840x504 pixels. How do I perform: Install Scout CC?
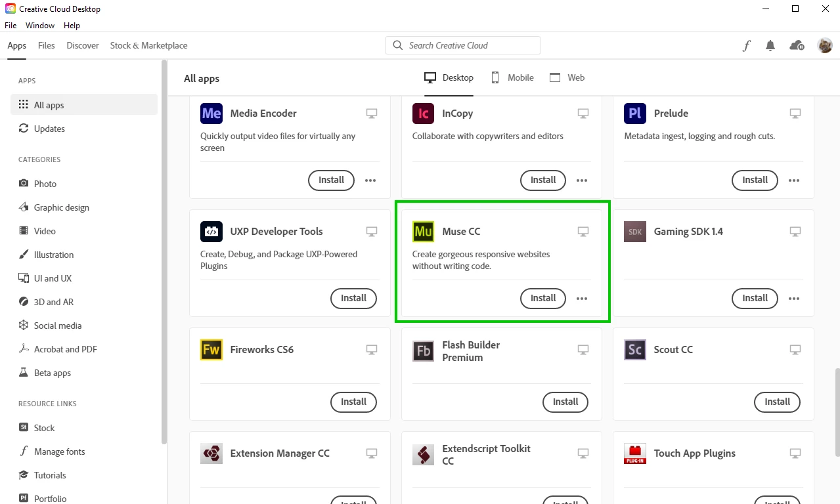[x=778, y=402]
